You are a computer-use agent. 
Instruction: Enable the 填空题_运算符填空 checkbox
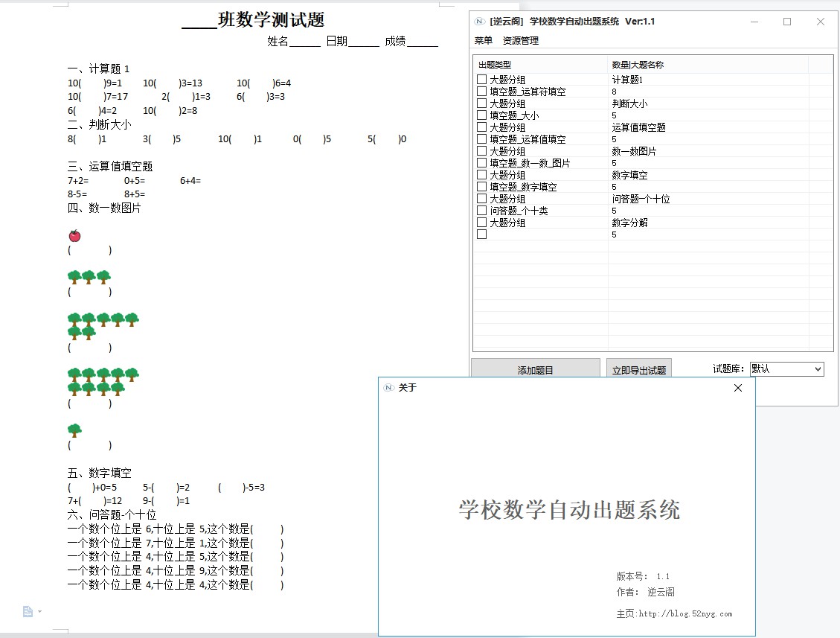click(481, 92)
